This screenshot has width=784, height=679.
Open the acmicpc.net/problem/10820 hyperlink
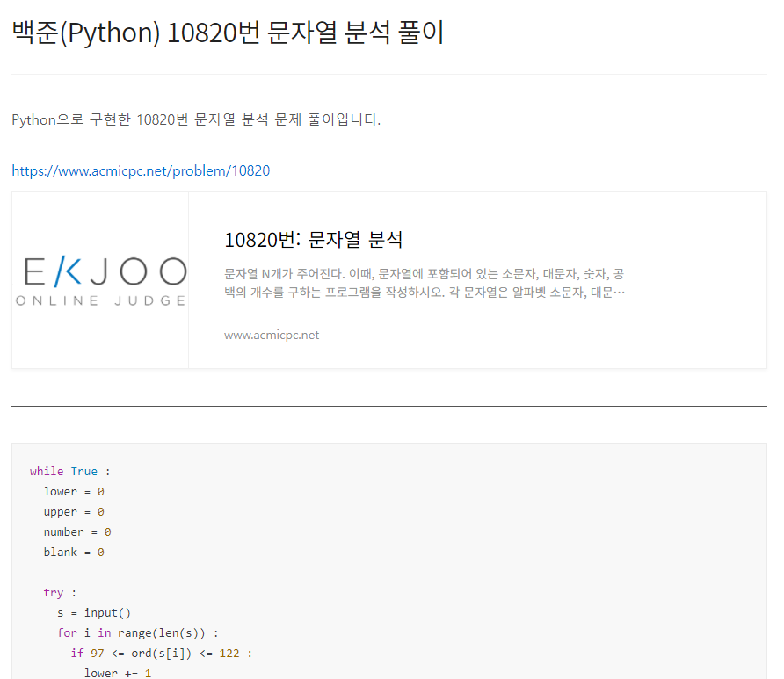pyautogui.click(x=141, y=171)
